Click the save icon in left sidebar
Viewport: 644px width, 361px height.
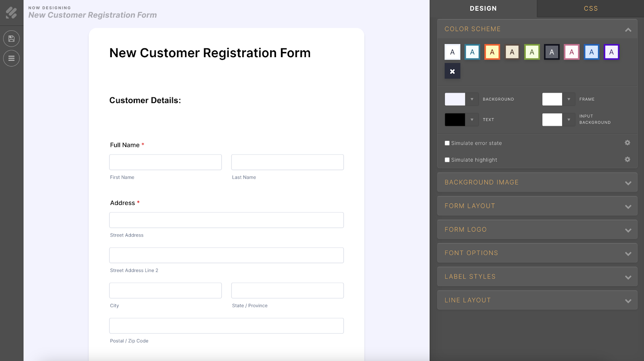[x=11, y=39]
